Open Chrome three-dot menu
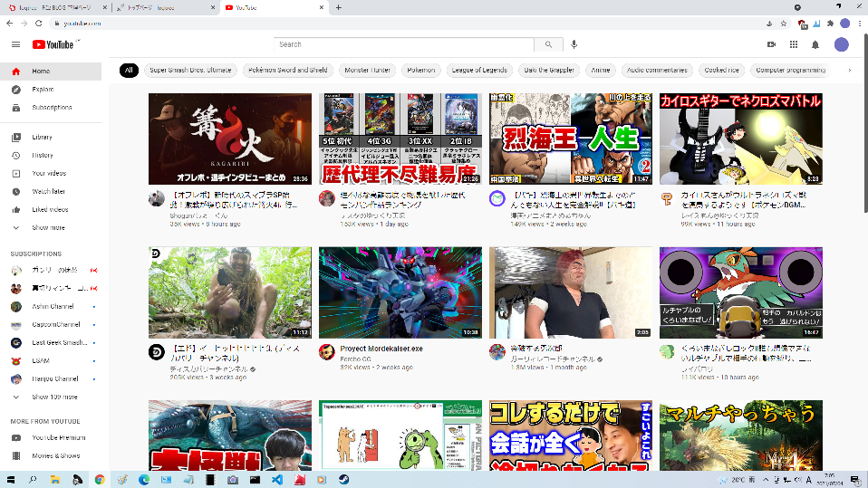Viewport: 868px width, 488px height. coord(859,24)
